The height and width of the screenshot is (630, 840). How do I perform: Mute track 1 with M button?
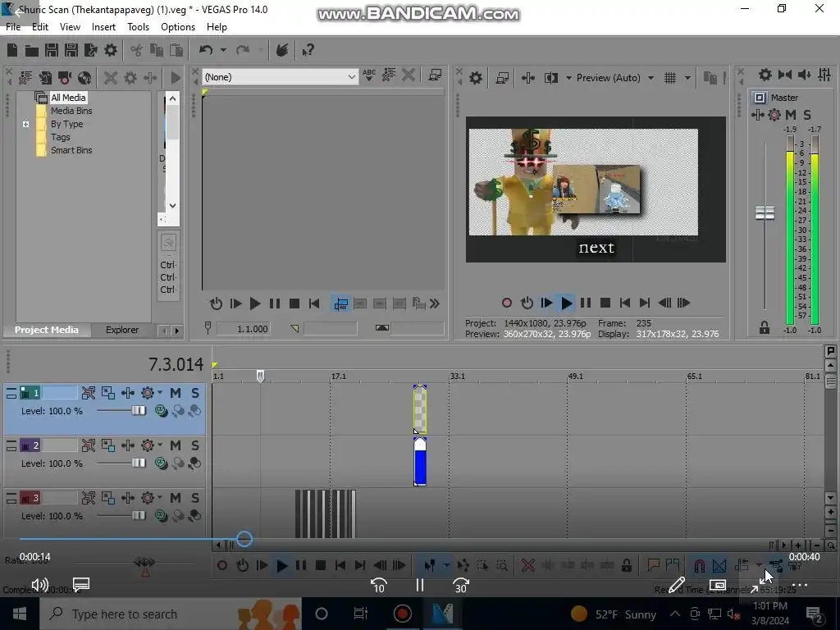click(x=176, y=393)
